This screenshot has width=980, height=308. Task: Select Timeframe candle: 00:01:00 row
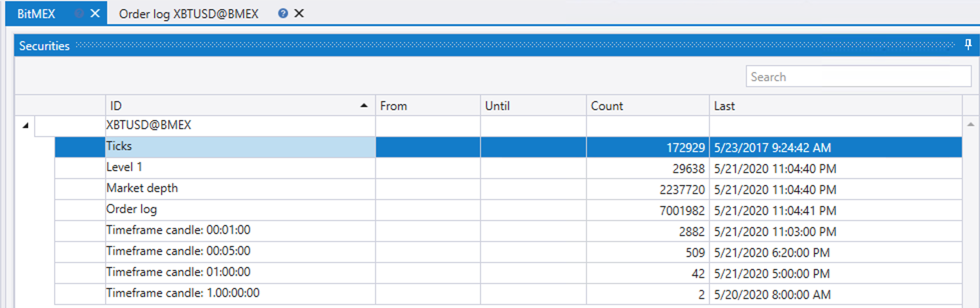pyautogui.click(x=508, y=231)
